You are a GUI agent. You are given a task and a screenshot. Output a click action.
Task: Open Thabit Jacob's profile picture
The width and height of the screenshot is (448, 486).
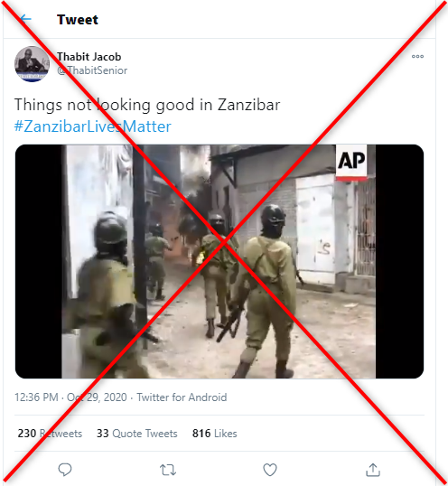coord(32,64)
